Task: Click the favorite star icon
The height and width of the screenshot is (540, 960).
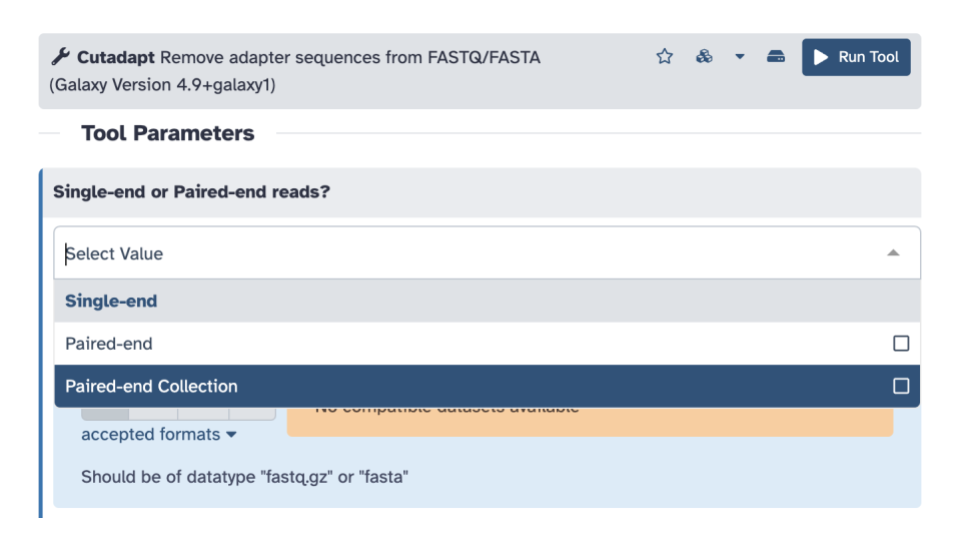Action: click(664, 57)
